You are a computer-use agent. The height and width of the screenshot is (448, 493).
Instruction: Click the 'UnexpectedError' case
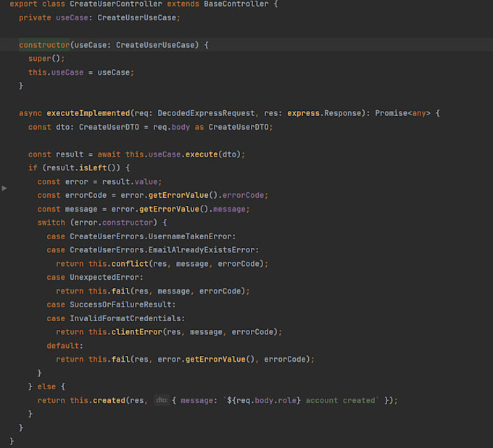[x=104, y=278]
